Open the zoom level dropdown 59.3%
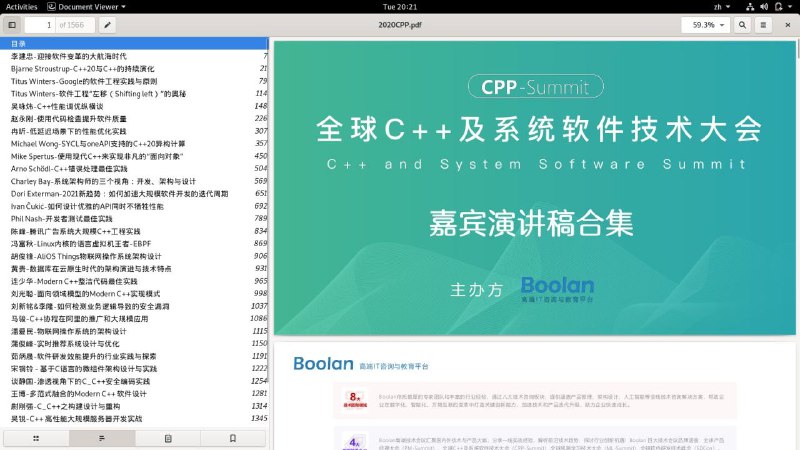The image size is (800, 450). (706, 24)
